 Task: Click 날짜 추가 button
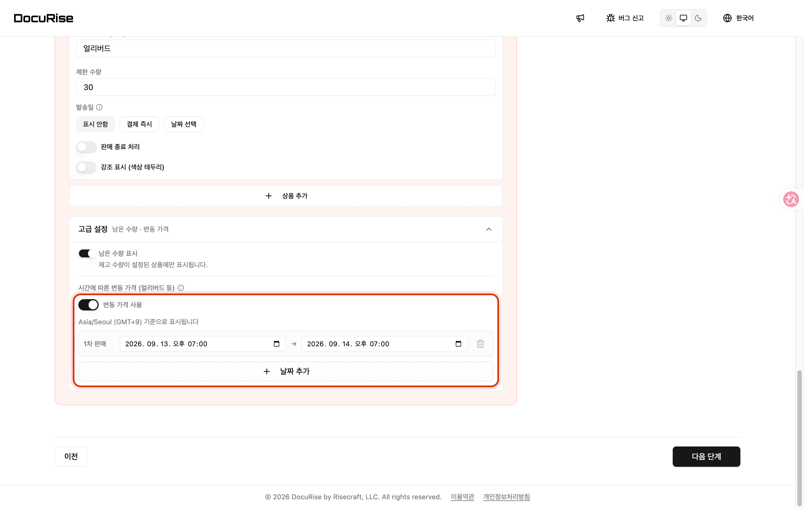pyautogui.click(x=286, y=371)
